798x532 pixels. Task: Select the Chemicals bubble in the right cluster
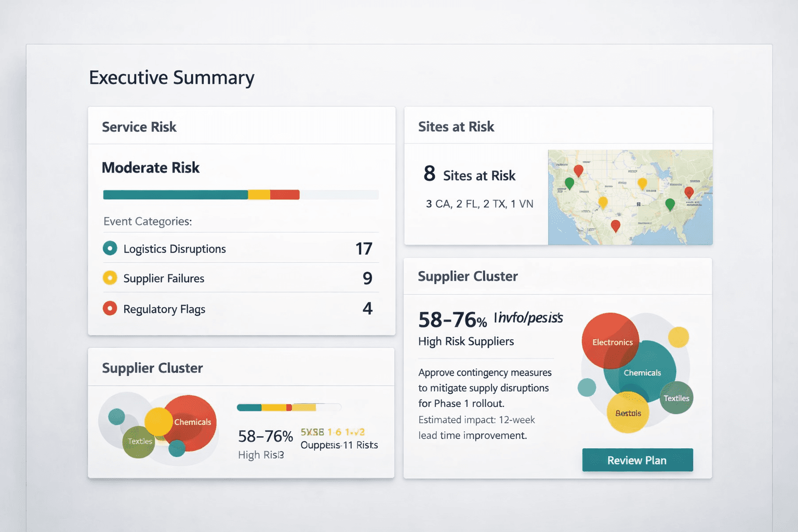[x=643, y=373]
